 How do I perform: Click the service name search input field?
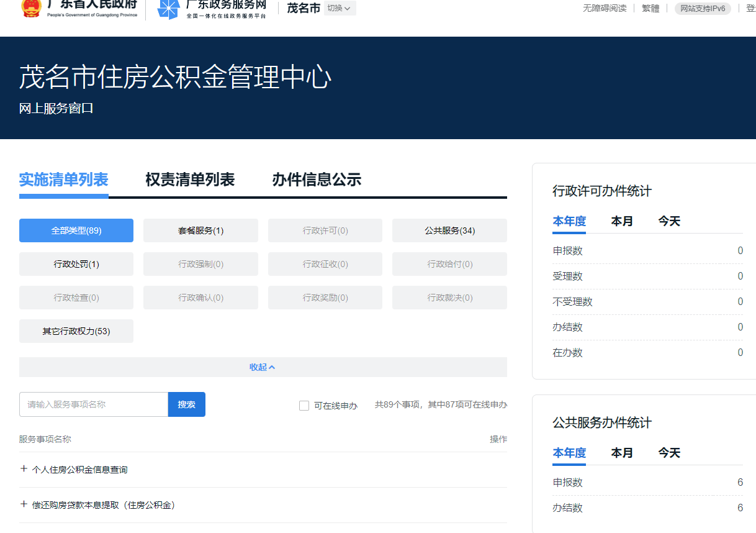coord(94,404)
